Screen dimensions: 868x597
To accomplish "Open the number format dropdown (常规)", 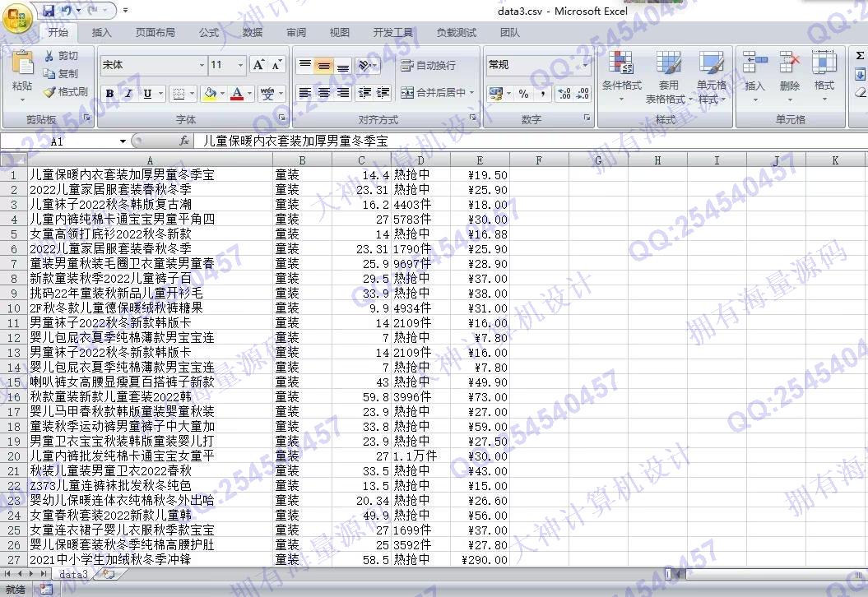I will coord(585,65).
